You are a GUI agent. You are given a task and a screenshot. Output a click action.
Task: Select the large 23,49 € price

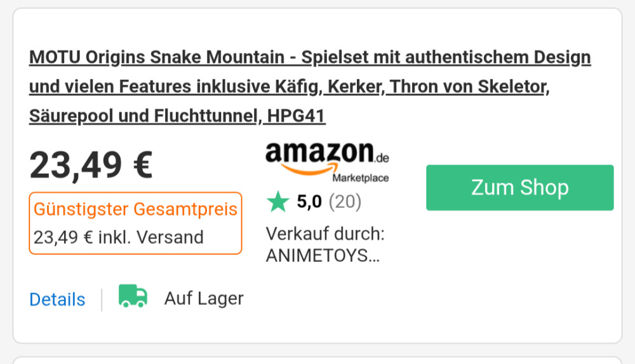[x=91, y=165]
